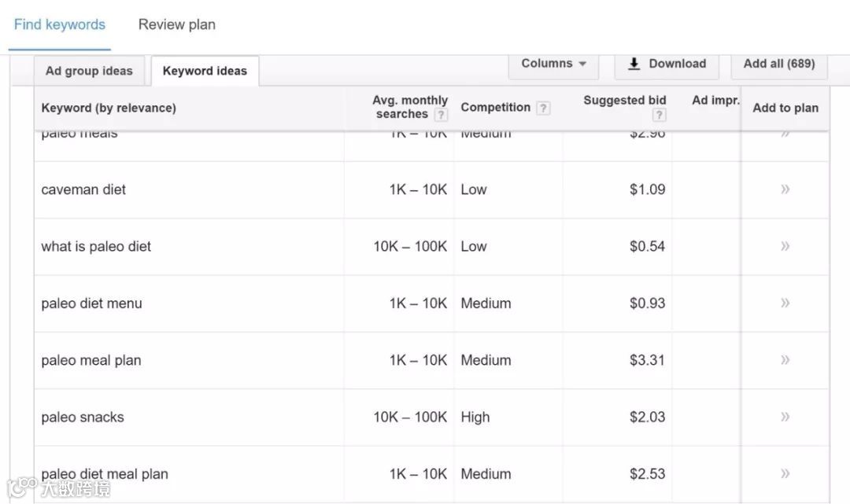
Task: Open the Columns dropdown
Action: (554, 64)
